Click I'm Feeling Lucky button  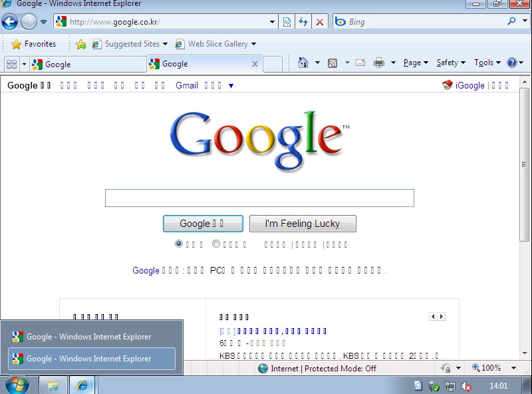tap(303, 224)
